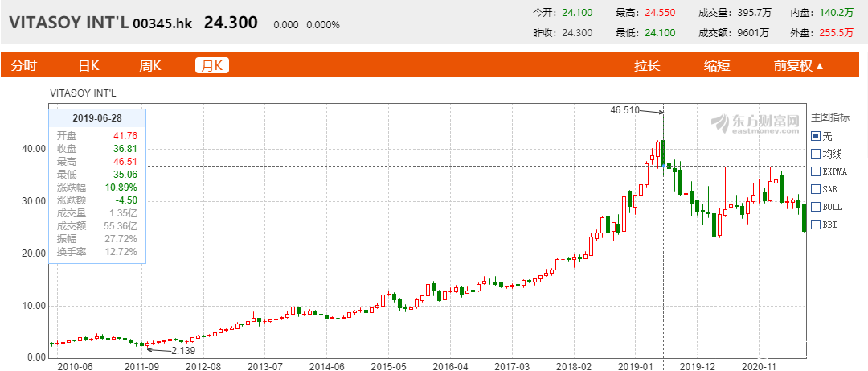
Task: Enable the SAR indicator checkbox
Action: point(815,190)
